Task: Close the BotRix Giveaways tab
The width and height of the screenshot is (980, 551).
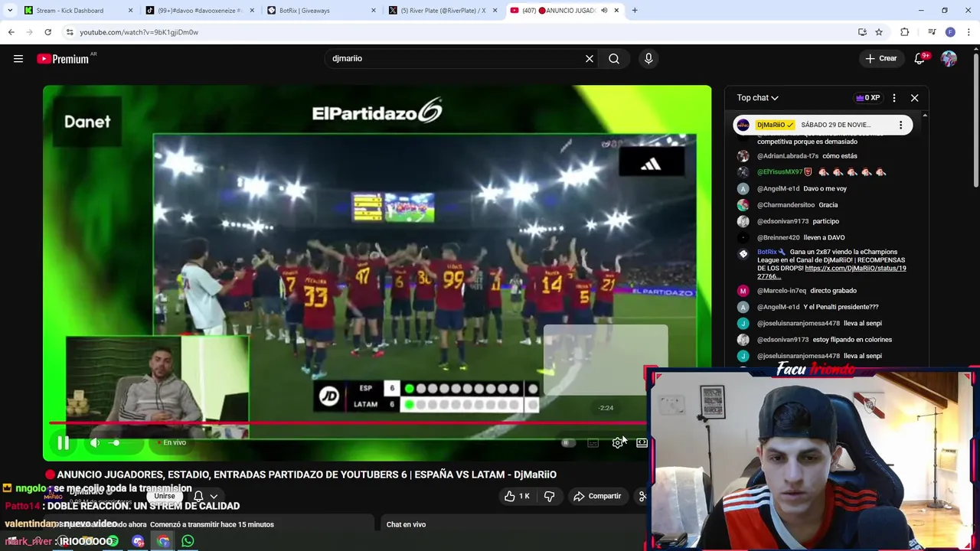Action: click(x=374, y=11)
